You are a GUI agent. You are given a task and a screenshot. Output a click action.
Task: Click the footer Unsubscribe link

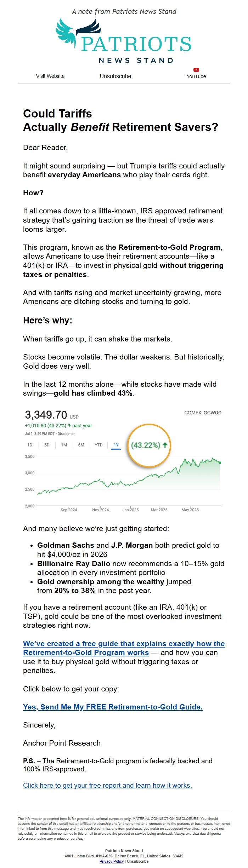point(138,861)
